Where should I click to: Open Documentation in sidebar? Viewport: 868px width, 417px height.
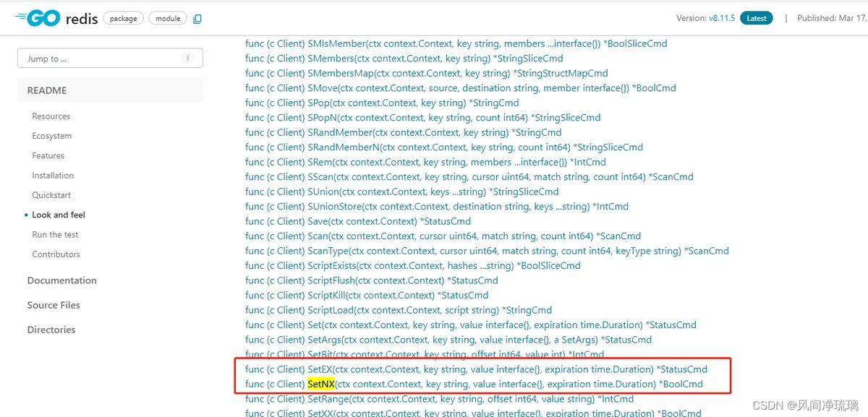62,280
